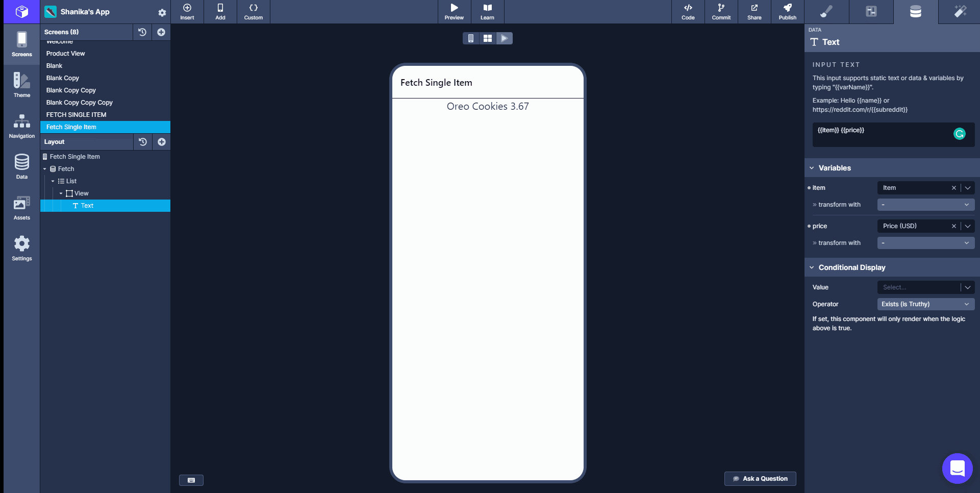980x493 pixels.
Task: Open the Operator dropdown showing Exists (is Truthy)
Action: [925, 304]
